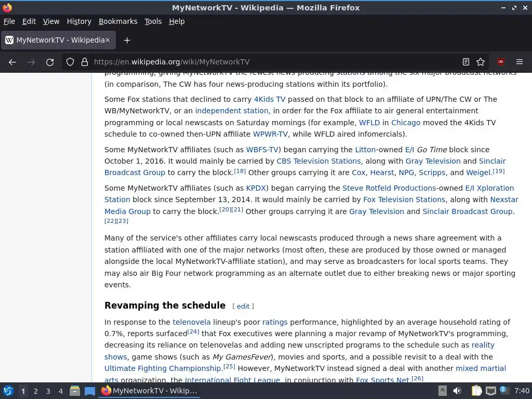Screen dimensions: 532x399
Task: Follow the WPWR-TV link
Action: [x=270, y=134]
